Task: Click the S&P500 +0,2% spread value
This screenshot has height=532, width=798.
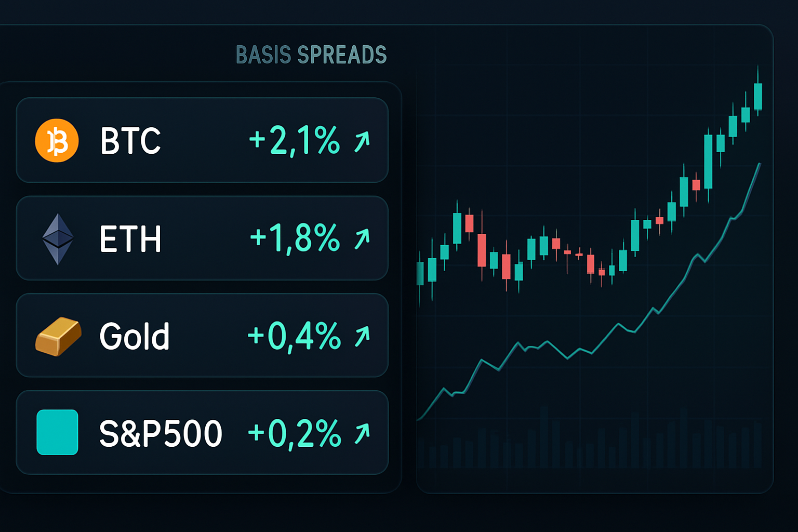Action: (294, 433)
